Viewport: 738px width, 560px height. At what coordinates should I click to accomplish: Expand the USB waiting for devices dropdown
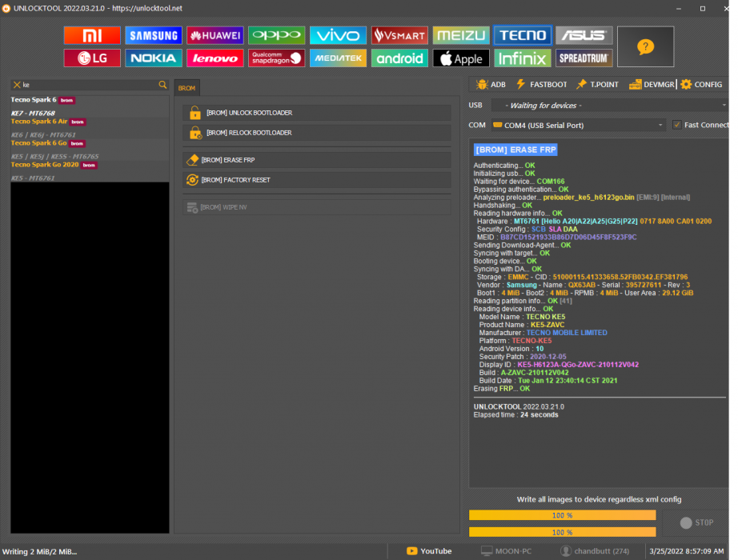[x=609, y=106]
